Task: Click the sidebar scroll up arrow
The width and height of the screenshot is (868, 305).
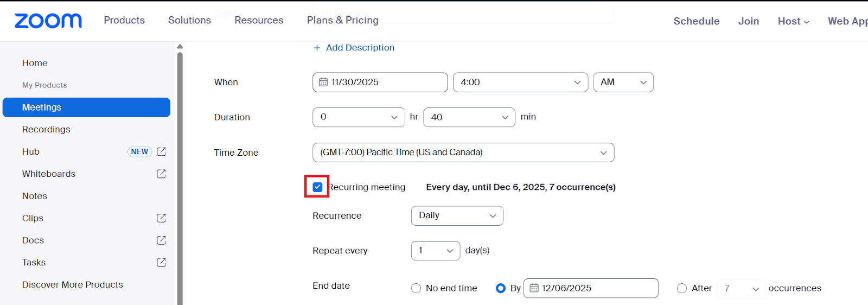Action: coord(180,47)
